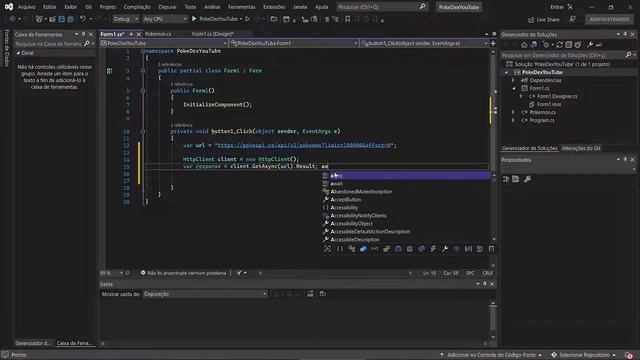Click the Visual Studio search box

pos(381,7)
